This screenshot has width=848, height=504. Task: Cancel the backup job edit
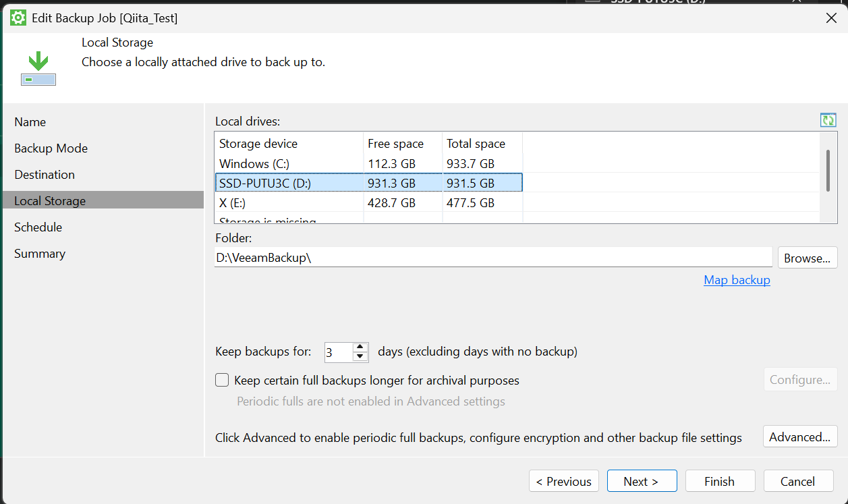point(798,481)
